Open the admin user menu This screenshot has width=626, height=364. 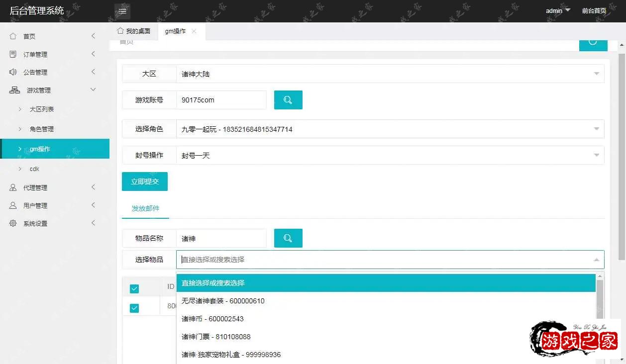click(558, 11)
